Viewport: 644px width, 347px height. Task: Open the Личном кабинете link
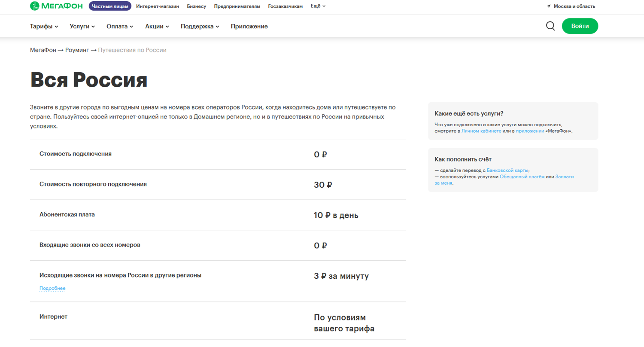point(481,131)
